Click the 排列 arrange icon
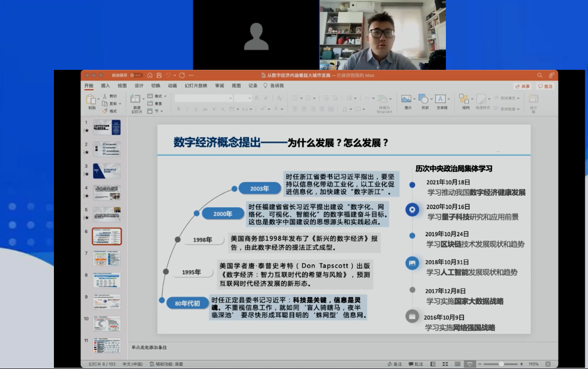This screenshot has height=369, width=588. point(465,99)
